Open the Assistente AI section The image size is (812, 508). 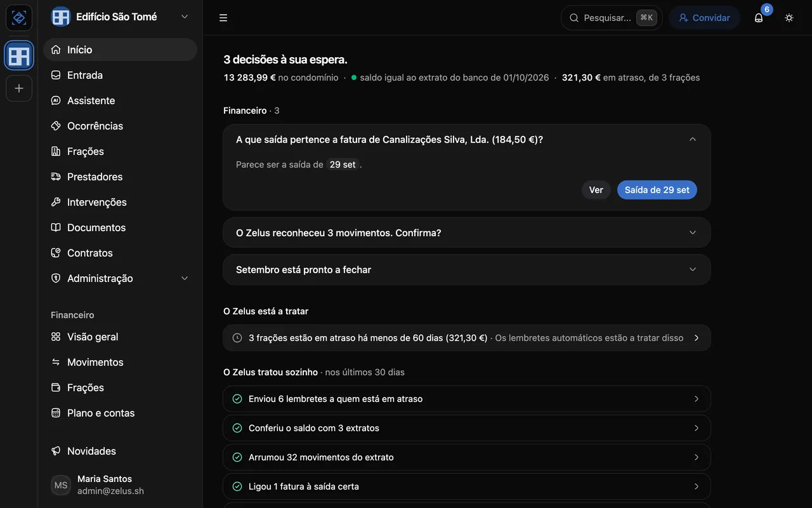click(x=120, y=100)
